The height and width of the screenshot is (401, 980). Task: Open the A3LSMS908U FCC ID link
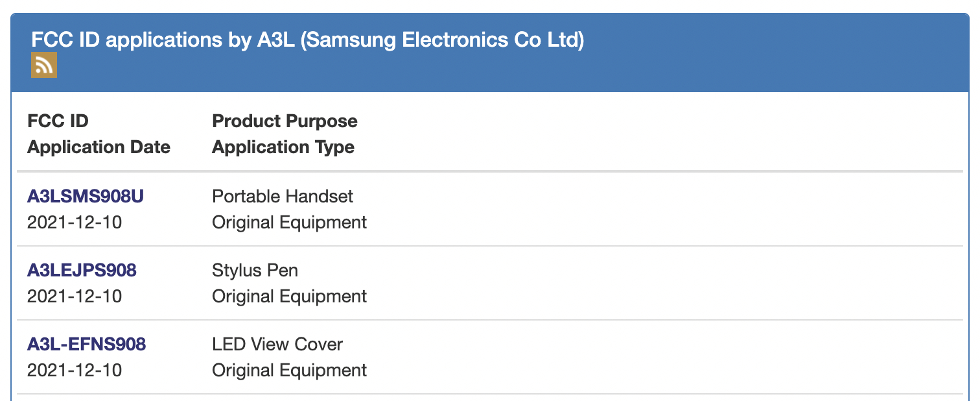click(x=86, y=196)
